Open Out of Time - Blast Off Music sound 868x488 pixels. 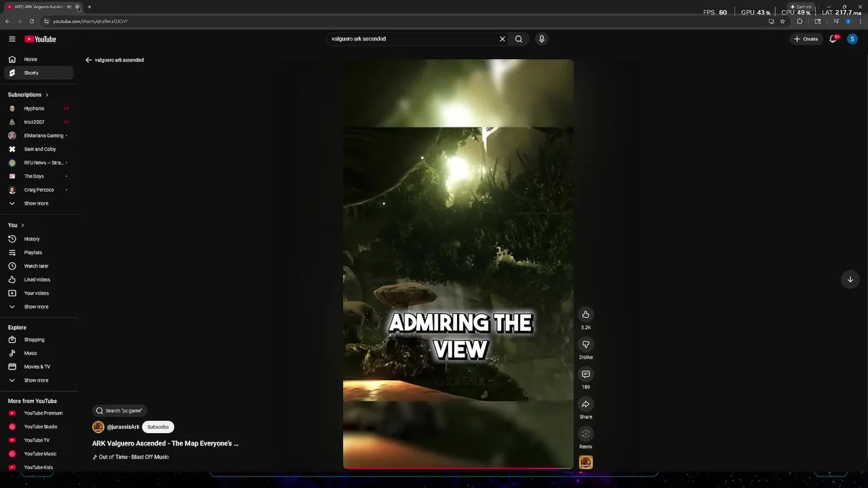point(130,457)
